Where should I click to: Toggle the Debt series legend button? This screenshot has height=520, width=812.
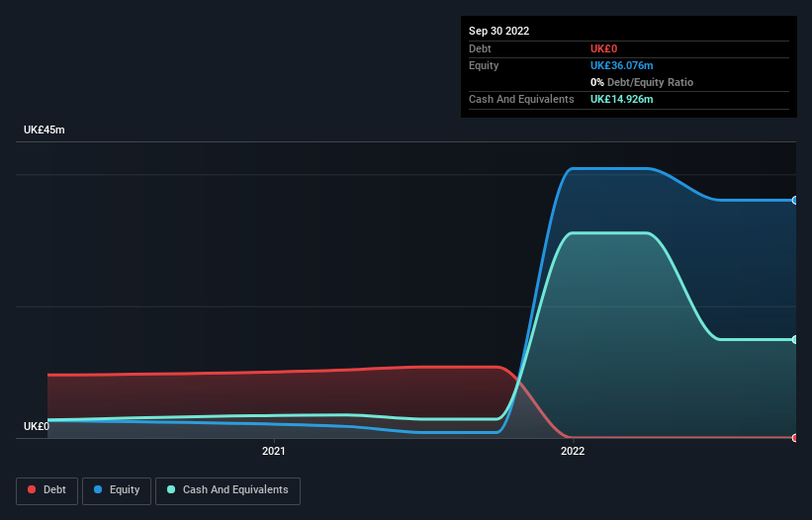[x=46, y=490]
